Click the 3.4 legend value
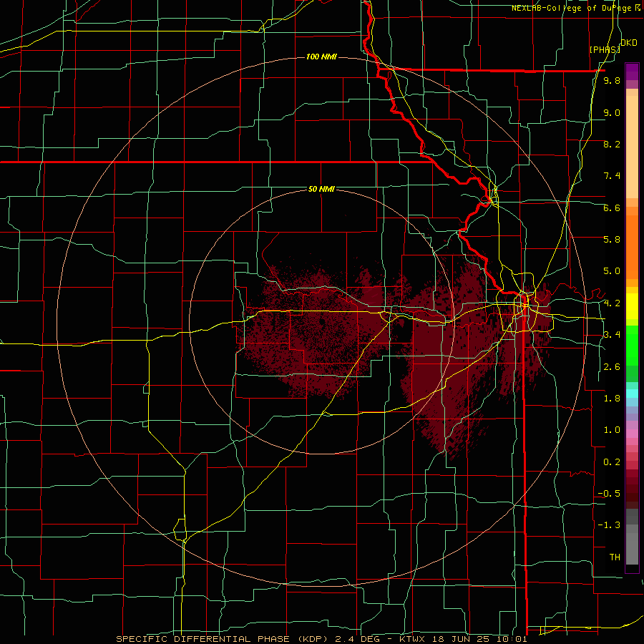 pyautogui.click(x=612, y=335)
